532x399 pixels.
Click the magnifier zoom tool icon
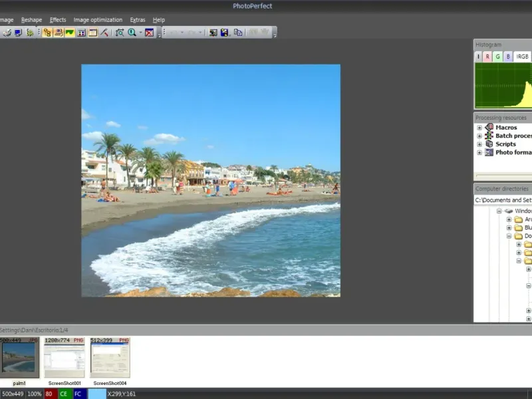point(132,32)
